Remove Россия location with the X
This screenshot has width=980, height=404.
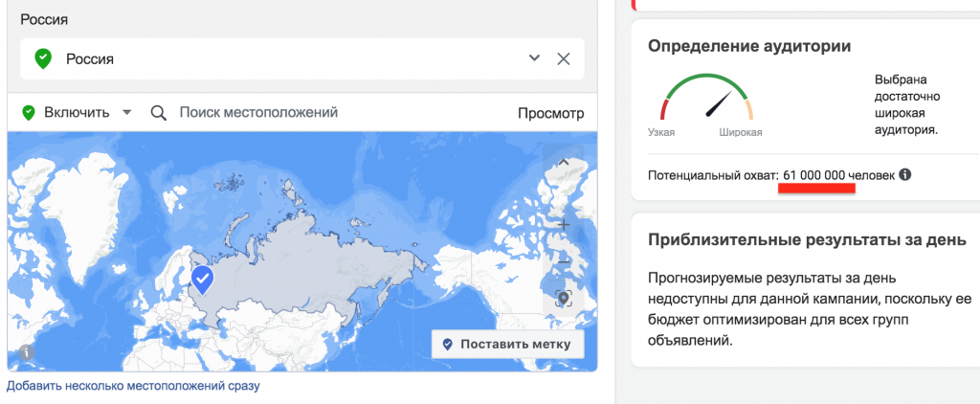pos(564,59)
